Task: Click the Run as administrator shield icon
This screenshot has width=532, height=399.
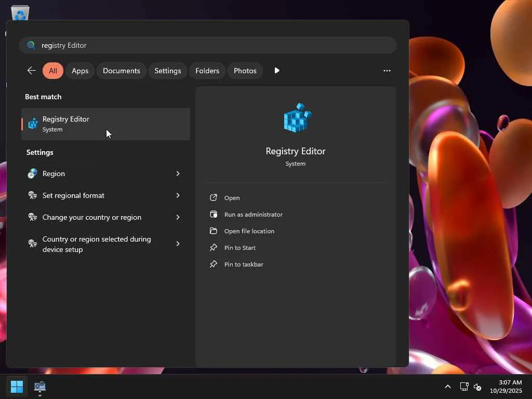Action: 214,214
